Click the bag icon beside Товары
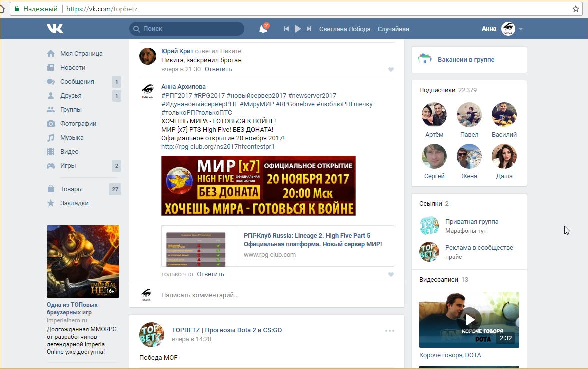The image size is (588, 369). pyautogui.click(x=51, y=189)
